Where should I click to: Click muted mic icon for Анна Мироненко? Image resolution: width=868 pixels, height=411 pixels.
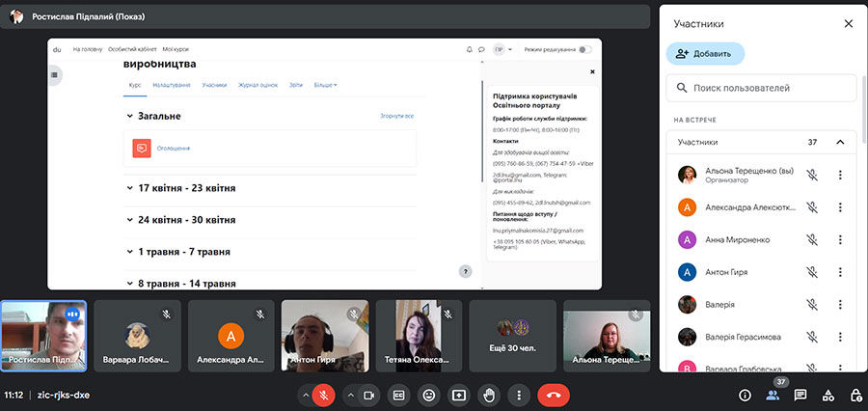tap(811, 240)
